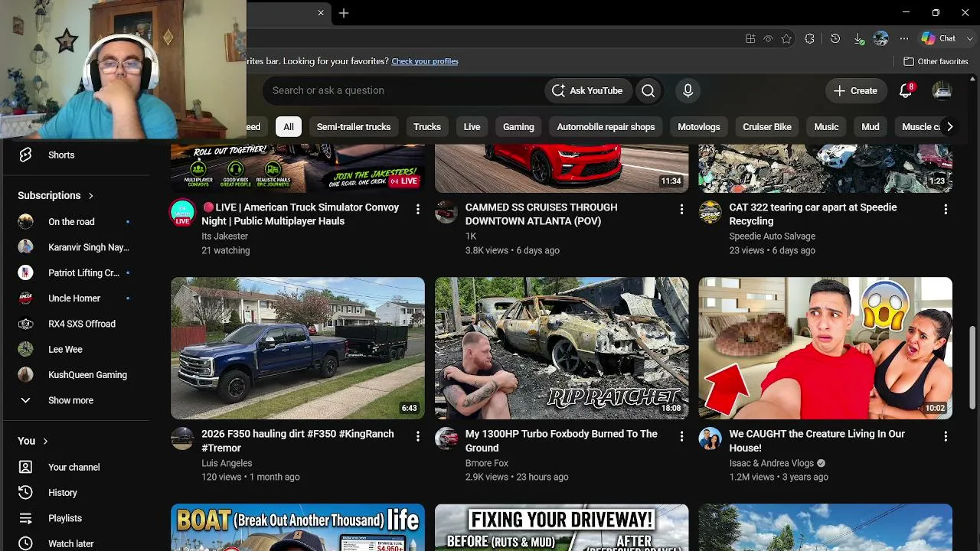Select the Trucks filter chip

[427, 127]
